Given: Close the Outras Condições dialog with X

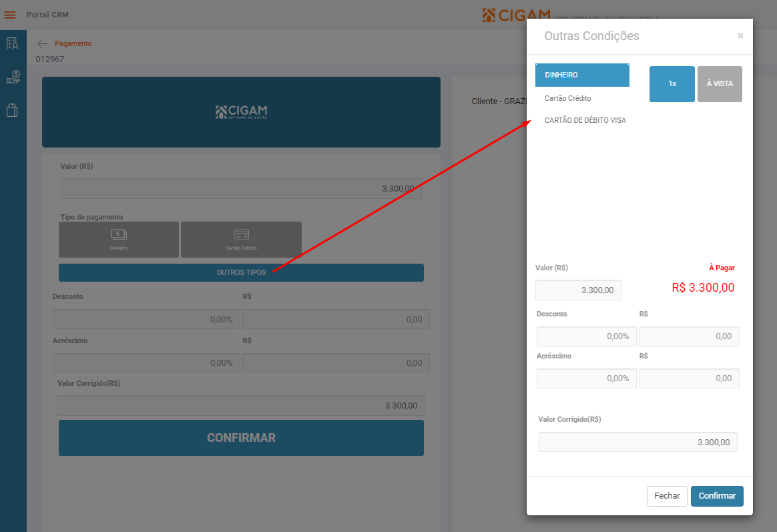Looking at the screenshot, I should pyautogui.click(x=740, y=35).
